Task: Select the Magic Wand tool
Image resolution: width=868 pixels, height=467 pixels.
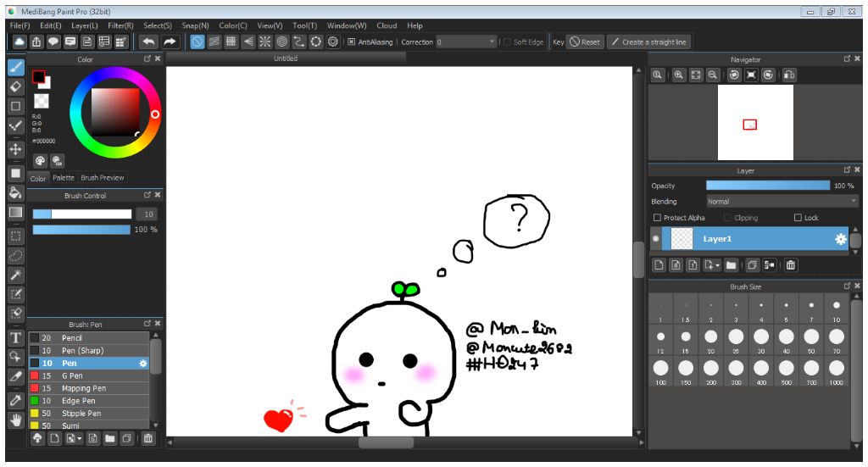Action: coord(15,275)
